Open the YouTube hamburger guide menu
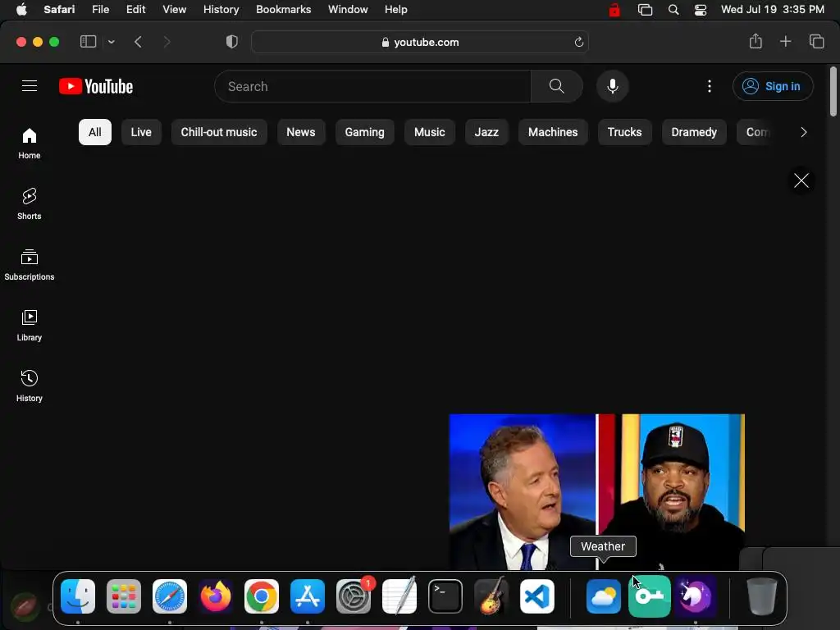Image resolution: width=840 pixels, height=630 pixels. click(30, 85)
